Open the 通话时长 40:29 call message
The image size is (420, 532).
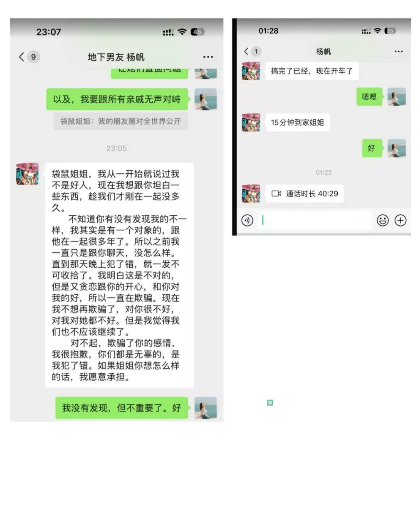click(x=305, y=194)
